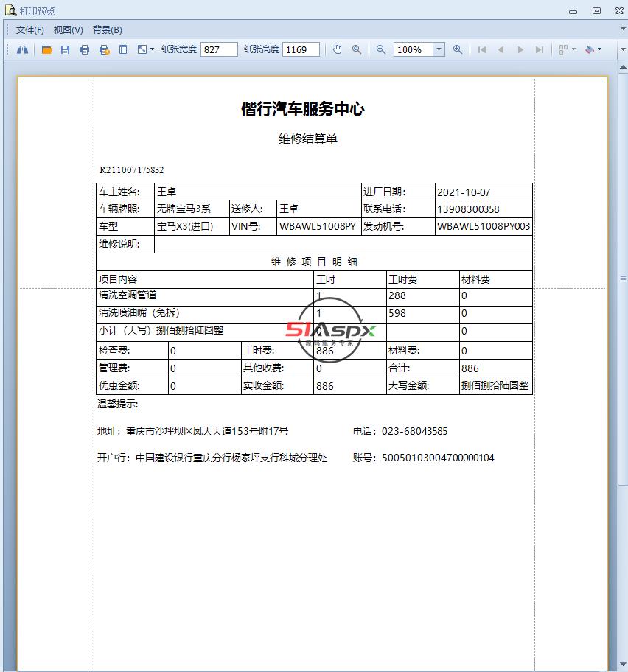Open a file with the folder icon
This screenshot has width=628, height=672.
coord(46,49)
